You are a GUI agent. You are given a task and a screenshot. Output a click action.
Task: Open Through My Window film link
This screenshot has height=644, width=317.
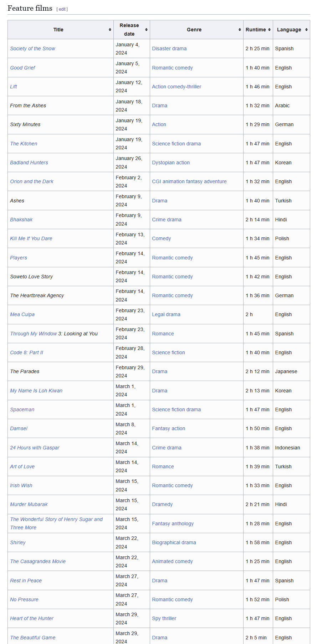34,334
